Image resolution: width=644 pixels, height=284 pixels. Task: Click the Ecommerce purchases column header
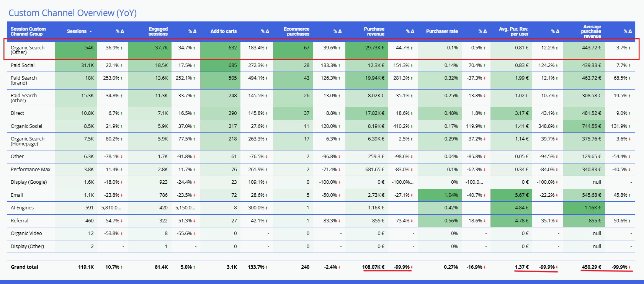tap(296, 31)
